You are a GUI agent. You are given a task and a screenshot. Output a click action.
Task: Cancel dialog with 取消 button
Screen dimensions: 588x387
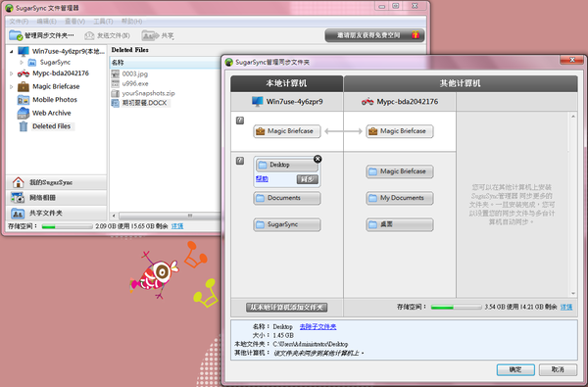[558, 369]
